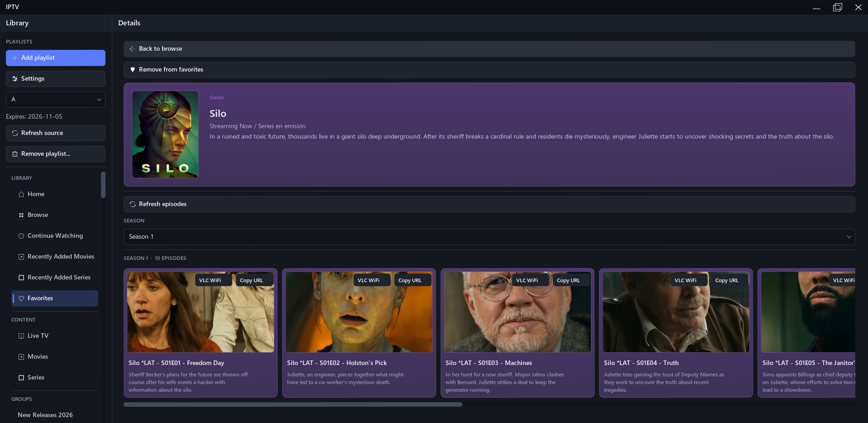Screen dimensions: 868x423
Task: Copy URL for Truth episode
Action: [x=730, y=280]
